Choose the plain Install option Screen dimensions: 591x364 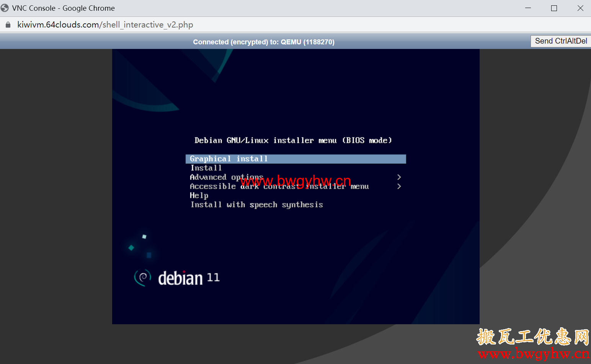pyautogui.click(x=206, y=168)
